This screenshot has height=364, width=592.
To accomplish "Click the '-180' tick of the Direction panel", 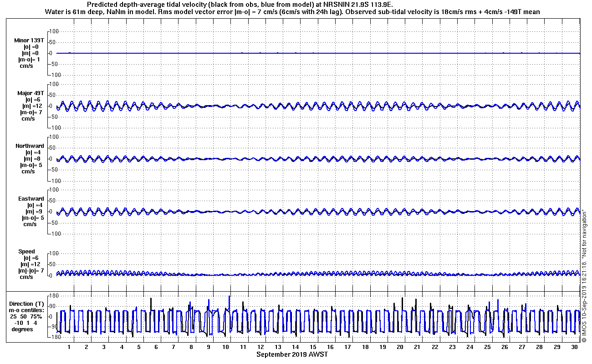I will pyautogui.click(x=54, y=337).
